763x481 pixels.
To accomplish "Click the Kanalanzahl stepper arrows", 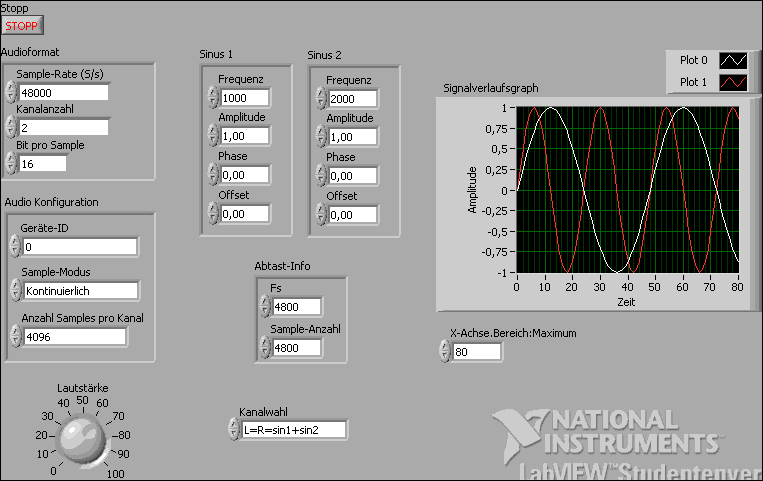I will 12,127.
